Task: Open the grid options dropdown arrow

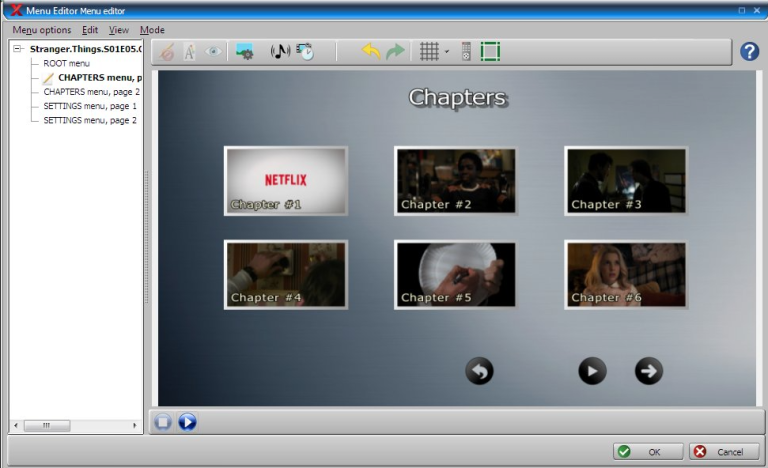Action: pyautogui.click(x=446, y=51)
